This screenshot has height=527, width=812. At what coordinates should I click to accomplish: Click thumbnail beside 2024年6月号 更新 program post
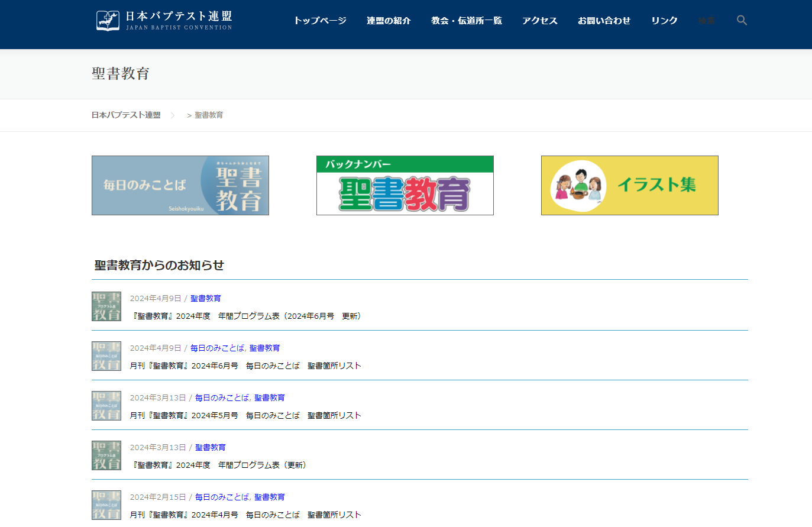[106, 306]
